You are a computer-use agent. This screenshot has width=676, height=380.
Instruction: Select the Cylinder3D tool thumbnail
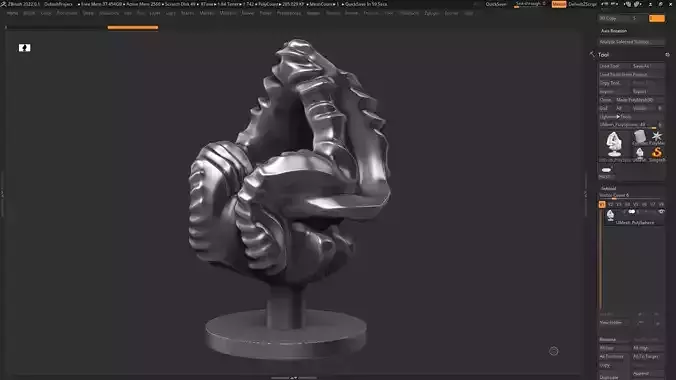(x=641, y=137)
